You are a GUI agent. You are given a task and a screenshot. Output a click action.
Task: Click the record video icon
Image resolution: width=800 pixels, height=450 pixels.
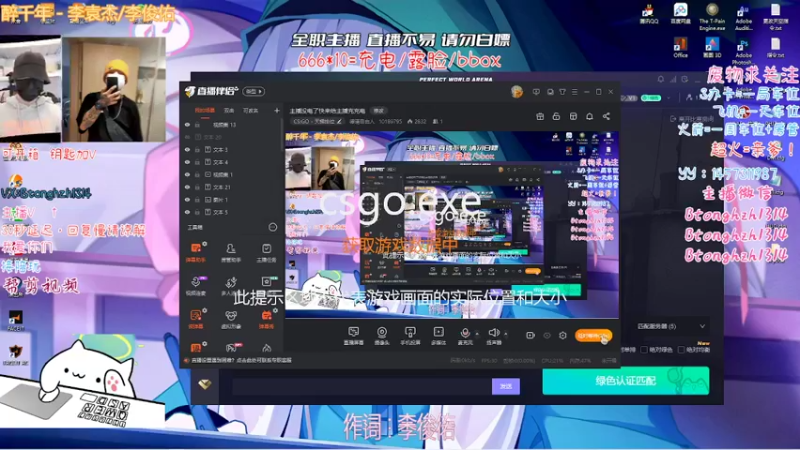pyautogui.click(x=530, y=335)
